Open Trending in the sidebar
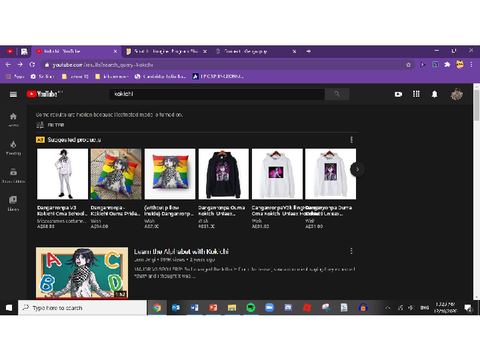The height and width of the screenshot is (360, 480). pyautogui.click(x=13, y=148)
